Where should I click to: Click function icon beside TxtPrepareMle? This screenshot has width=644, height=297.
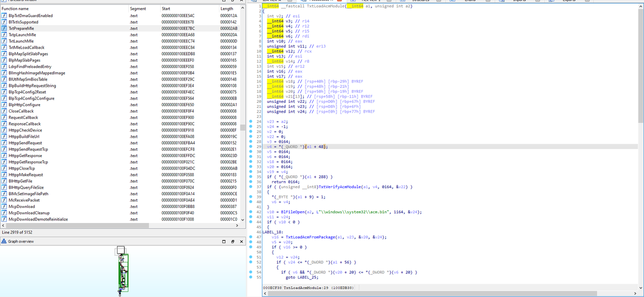coord(4,28)
